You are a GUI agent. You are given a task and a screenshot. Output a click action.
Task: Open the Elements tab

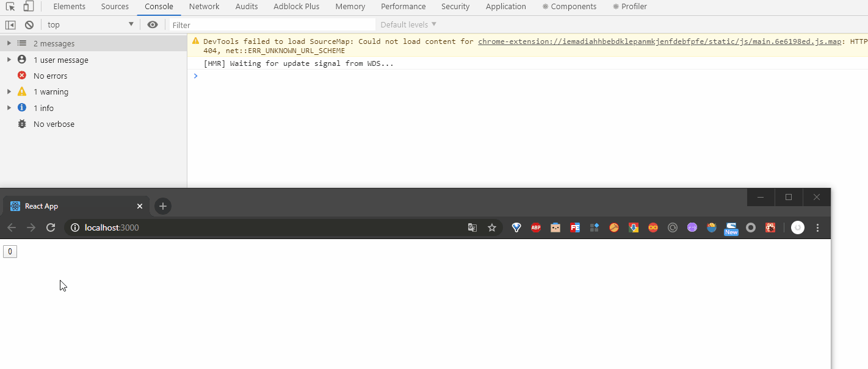70,7
